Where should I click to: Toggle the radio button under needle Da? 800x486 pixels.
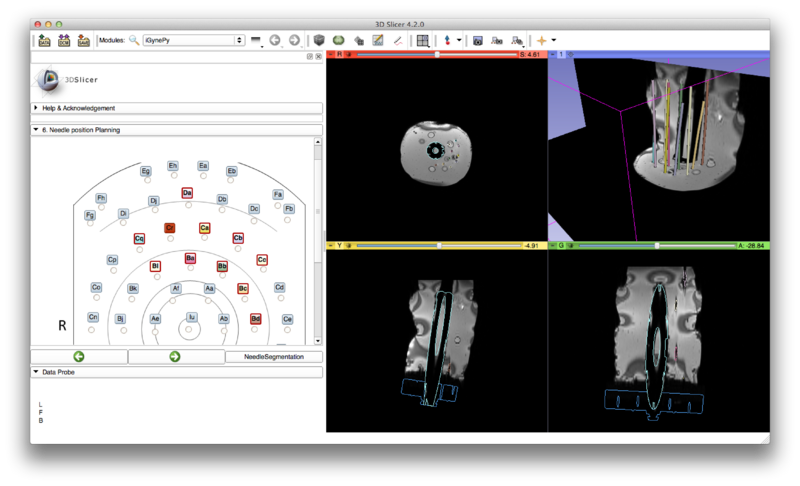pos(188,203)
